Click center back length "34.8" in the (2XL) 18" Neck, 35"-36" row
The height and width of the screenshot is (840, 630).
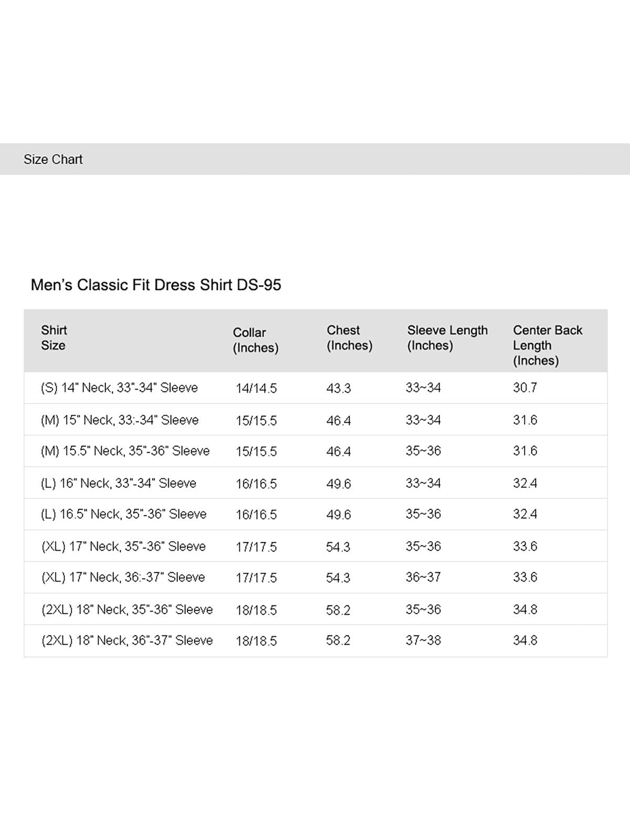click(525, 609)
